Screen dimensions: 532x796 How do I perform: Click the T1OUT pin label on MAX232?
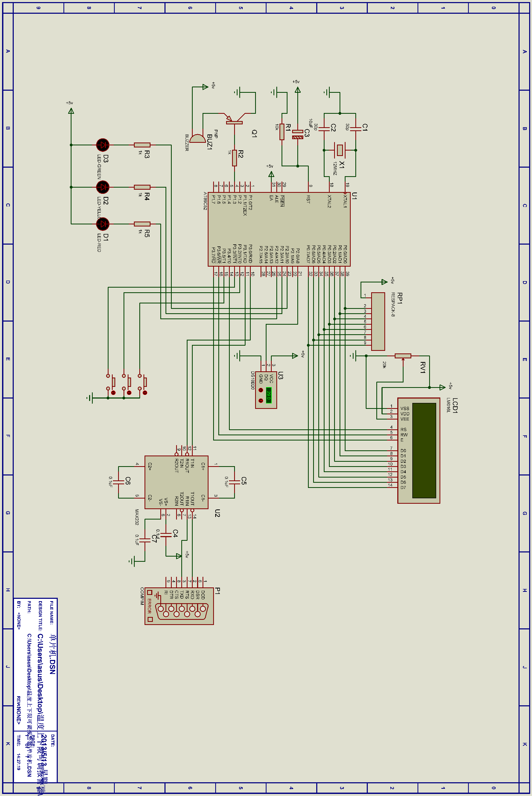click(x=192, y=499)
